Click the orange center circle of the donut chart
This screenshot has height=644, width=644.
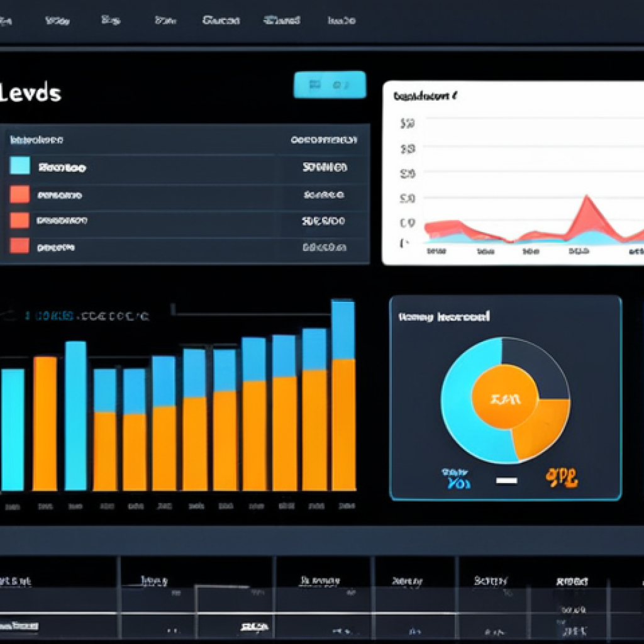[505, 397]
